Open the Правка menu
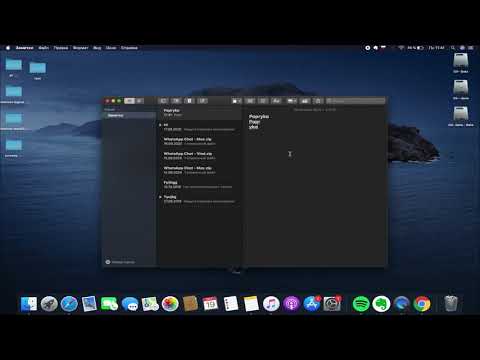 61,48
